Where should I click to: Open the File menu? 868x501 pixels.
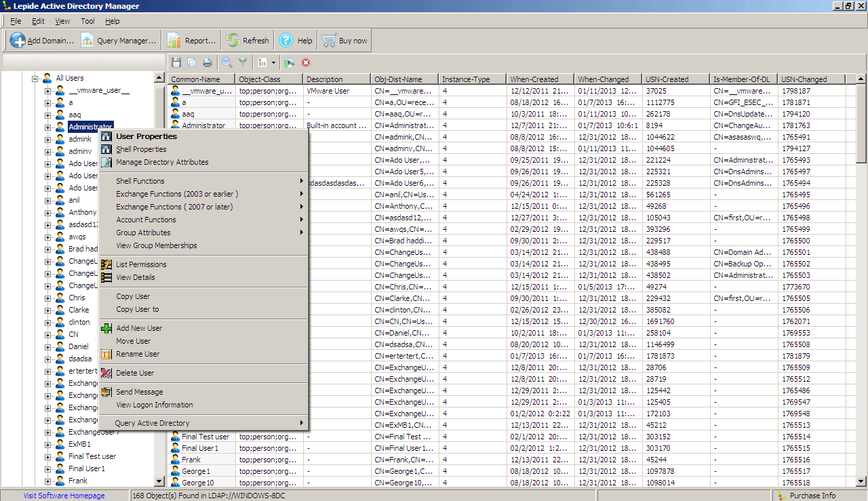16,21
